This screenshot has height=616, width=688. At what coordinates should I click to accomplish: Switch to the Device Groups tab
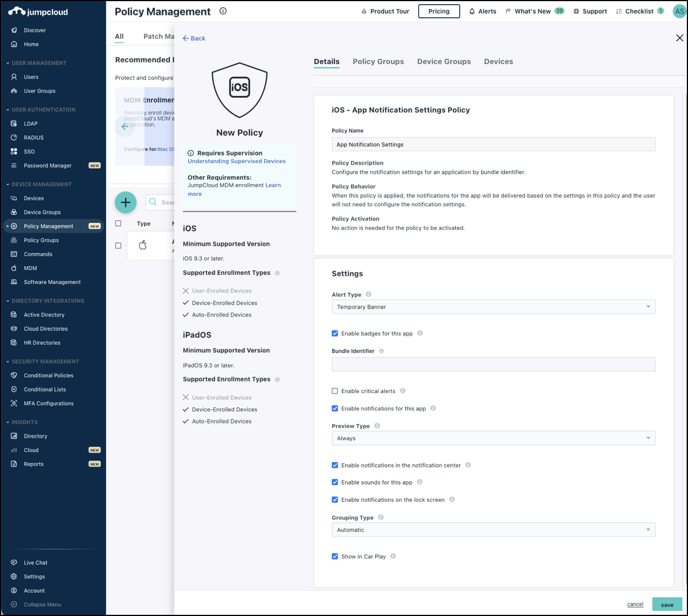pyautogui.click(x=443, y=62)
